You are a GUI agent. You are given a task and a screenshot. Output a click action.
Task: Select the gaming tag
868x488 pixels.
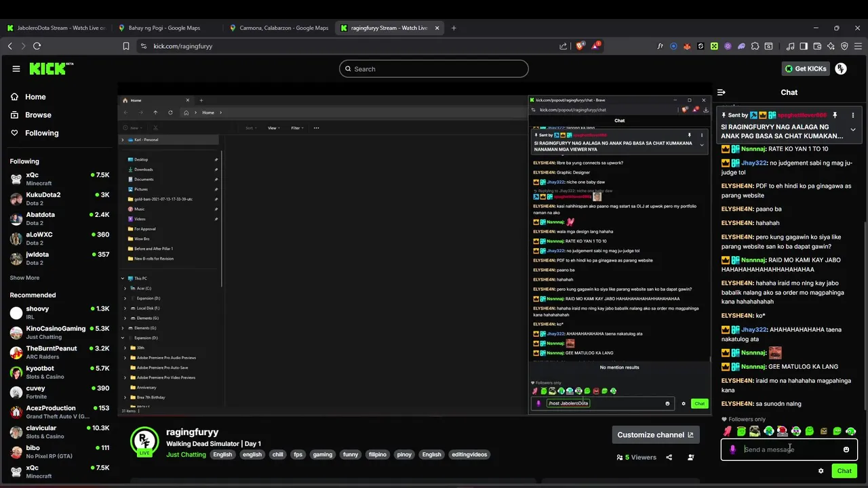point(323,455)
